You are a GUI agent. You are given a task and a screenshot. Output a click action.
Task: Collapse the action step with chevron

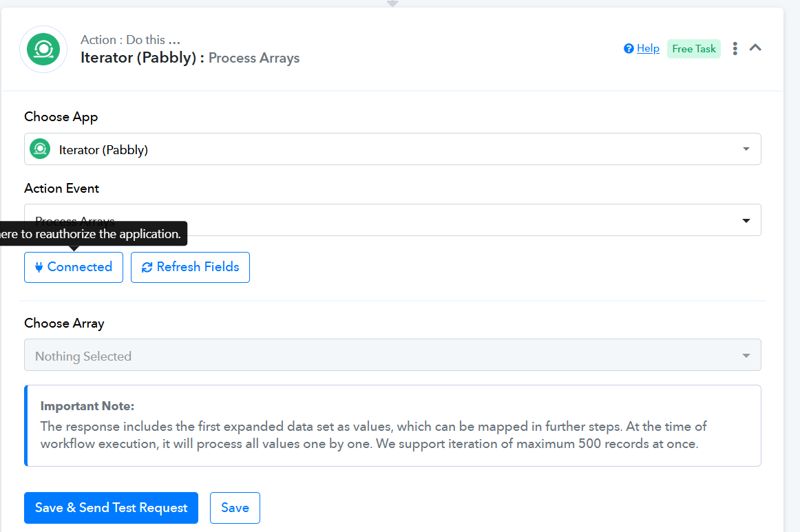pyautogui.click(x=755, y=48)
